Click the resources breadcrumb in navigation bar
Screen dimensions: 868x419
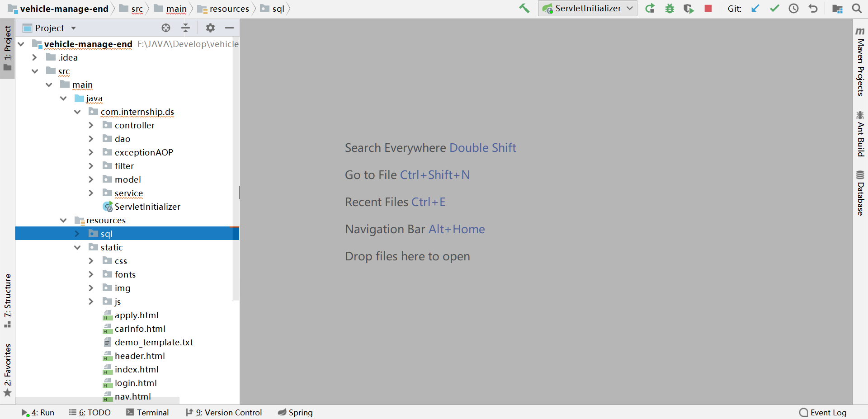click(223, 9)
